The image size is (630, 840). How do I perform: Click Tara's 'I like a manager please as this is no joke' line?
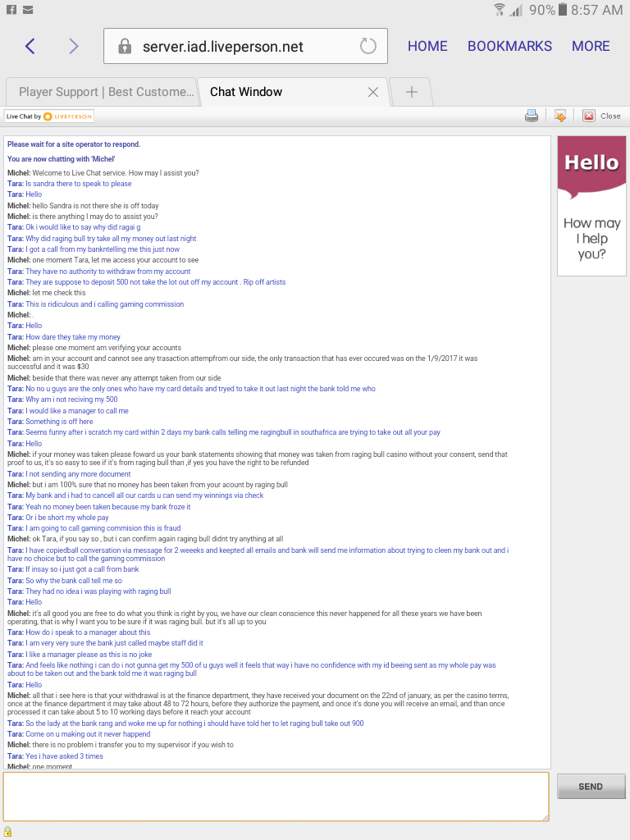pos(80,655)
